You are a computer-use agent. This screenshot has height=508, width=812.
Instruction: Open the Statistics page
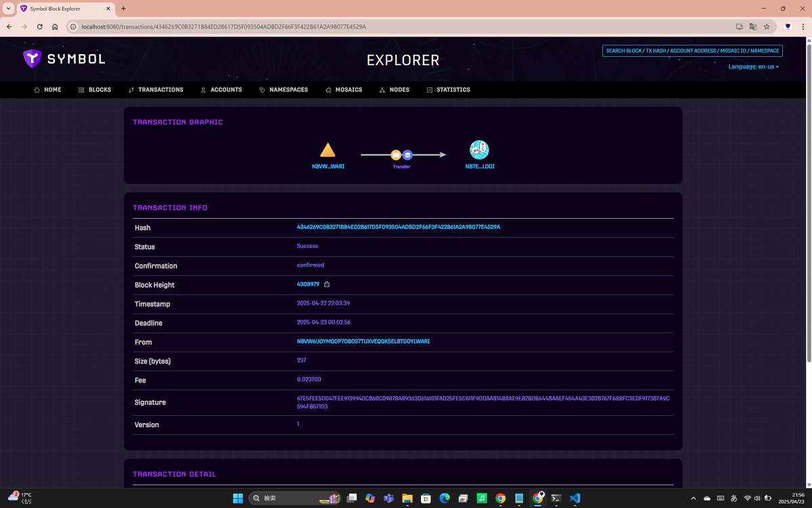(448, 89)
